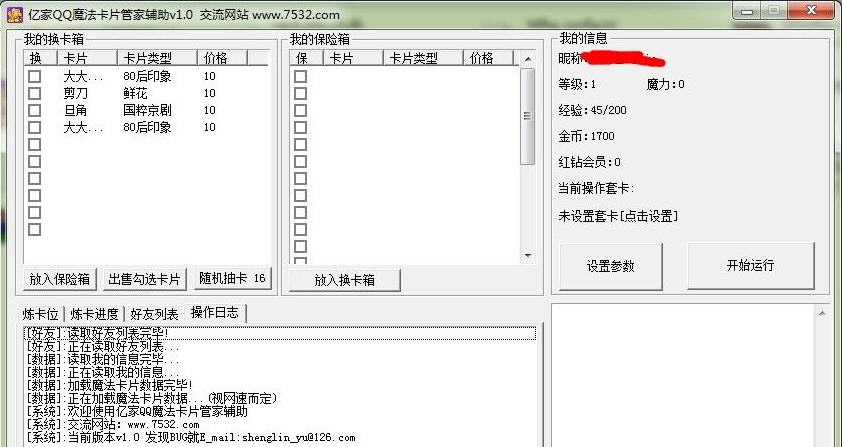Screen dimensions: 842x447
Task: Click the safe box list scrollbar thumb
Action: click(x=527, y=116)
